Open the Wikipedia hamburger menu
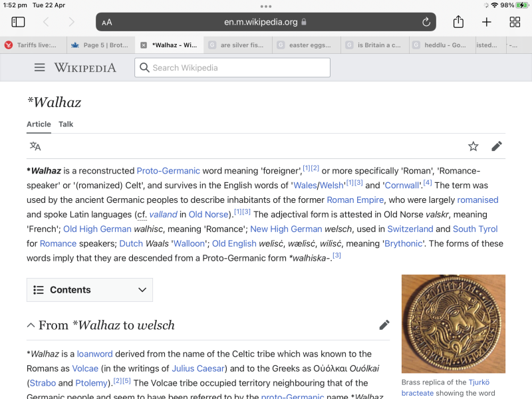The height and width of the screenshot is (399, 532). point(40,68)
